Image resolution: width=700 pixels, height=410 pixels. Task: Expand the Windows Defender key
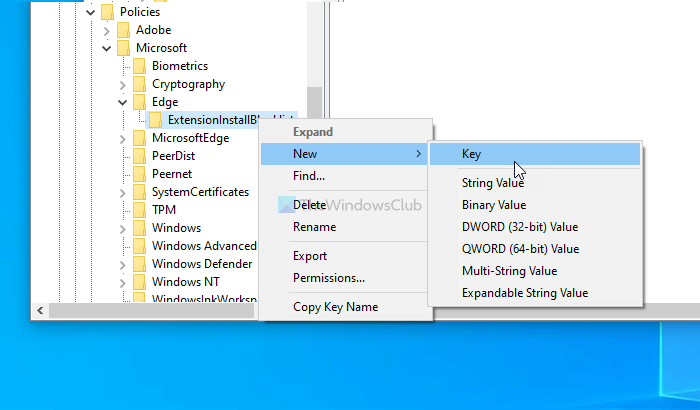(x=123, y=265)
